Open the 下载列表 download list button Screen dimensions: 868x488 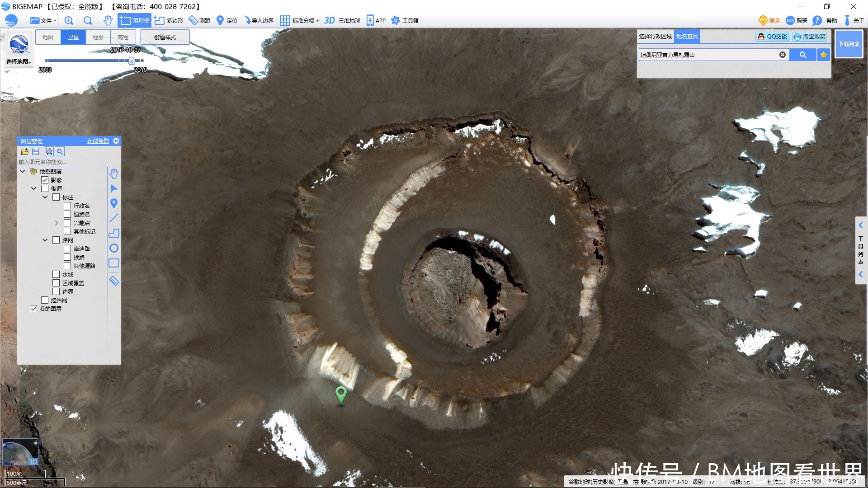(849, 44)
